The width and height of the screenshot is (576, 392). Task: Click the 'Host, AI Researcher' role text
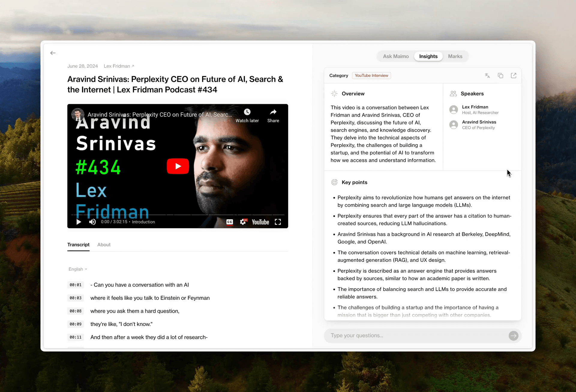pos(480,113)
